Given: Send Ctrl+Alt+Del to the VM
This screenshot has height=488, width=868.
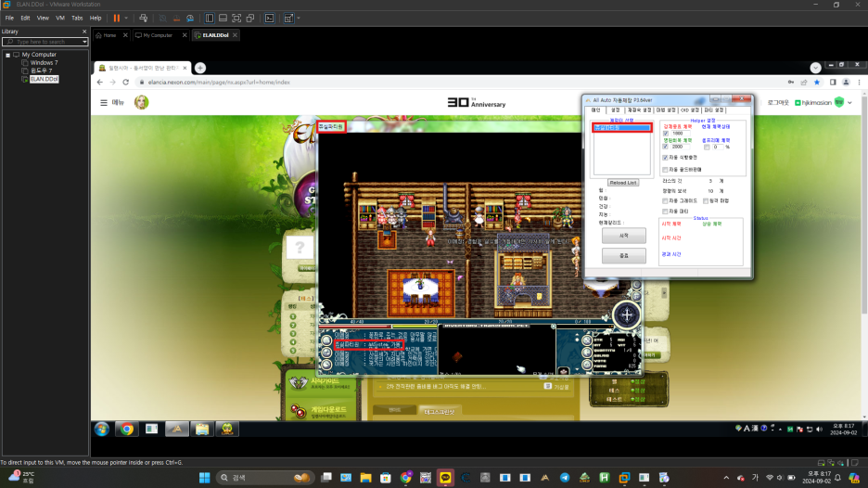Looking at the screenshot, I should 144,19.
